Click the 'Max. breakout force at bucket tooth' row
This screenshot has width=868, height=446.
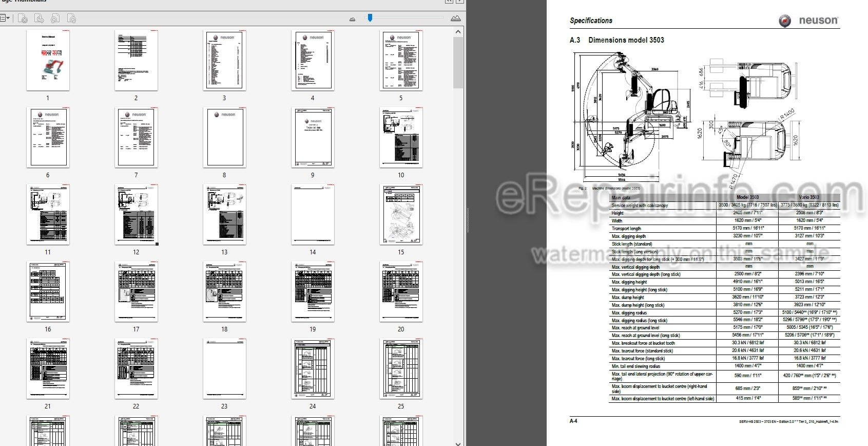725,343
